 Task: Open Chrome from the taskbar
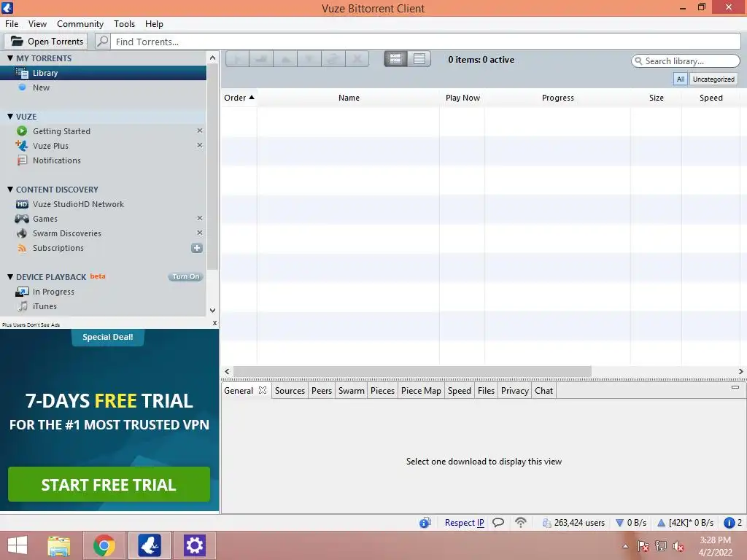click(x=104, y=545)
